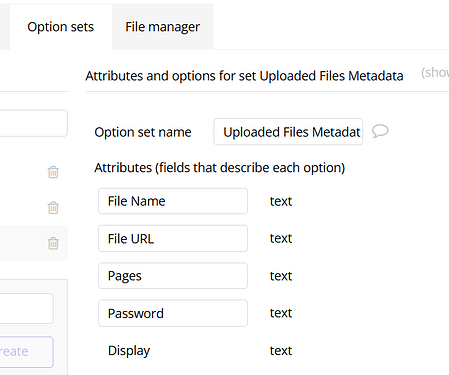Click the text type label beside File URL

tap(281, 238)
